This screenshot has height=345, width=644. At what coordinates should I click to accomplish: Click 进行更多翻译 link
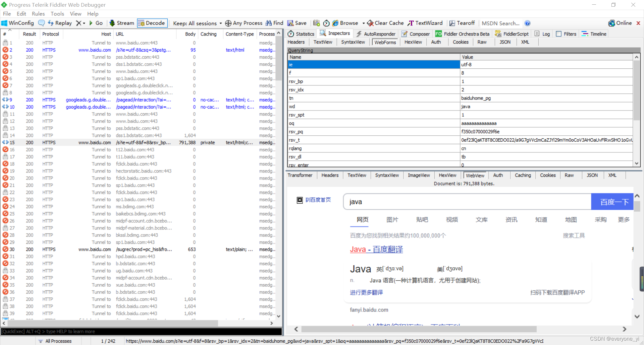click(x=366, y=292)
